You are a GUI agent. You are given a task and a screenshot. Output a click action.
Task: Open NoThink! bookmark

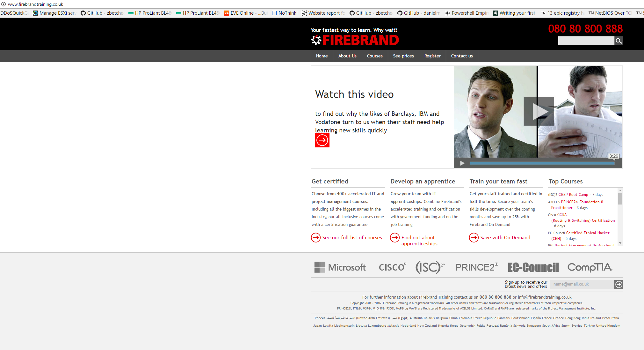point(285,13)
